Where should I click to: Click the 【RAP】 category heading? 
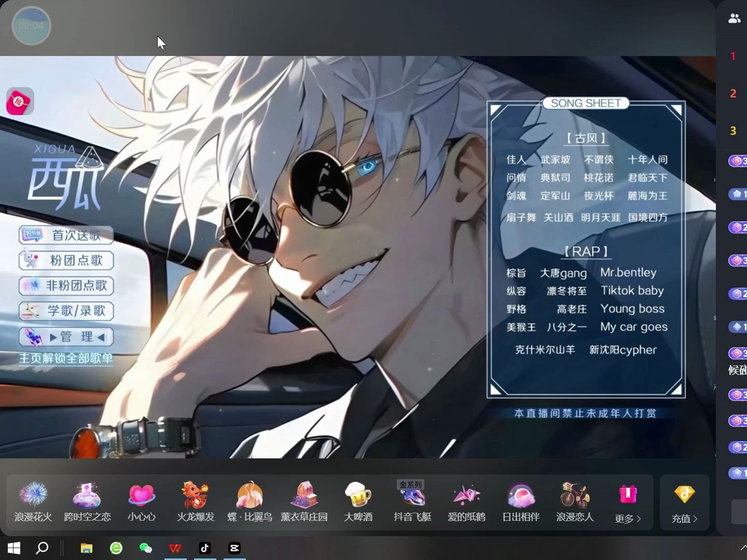tap(586, 251)
